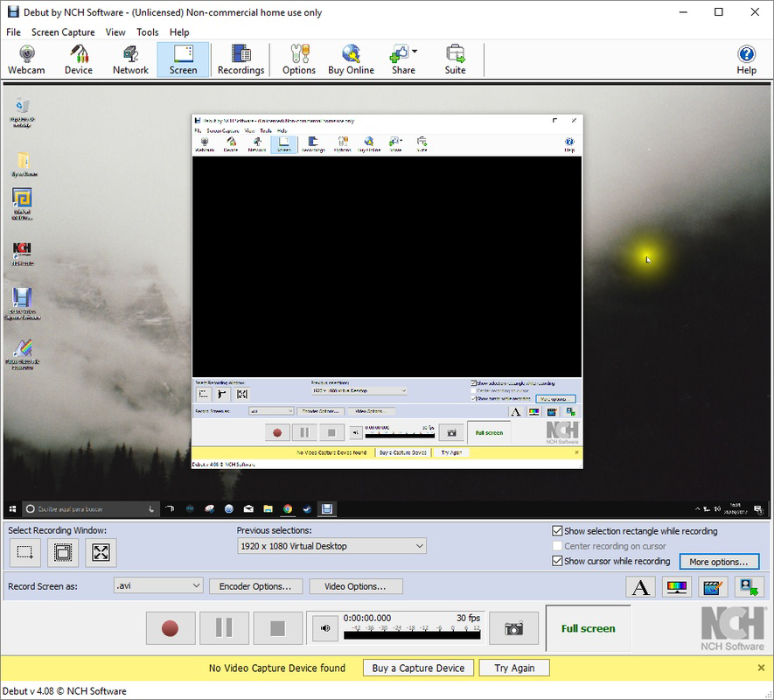Open Encoder Options

(255, 586)
